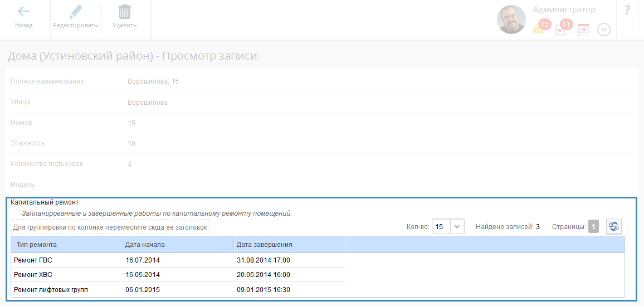Image resolution: width=644 pixels, height=306 pixels.
Task: Click the Редактировать pencil button
Action: coord(75,17)
